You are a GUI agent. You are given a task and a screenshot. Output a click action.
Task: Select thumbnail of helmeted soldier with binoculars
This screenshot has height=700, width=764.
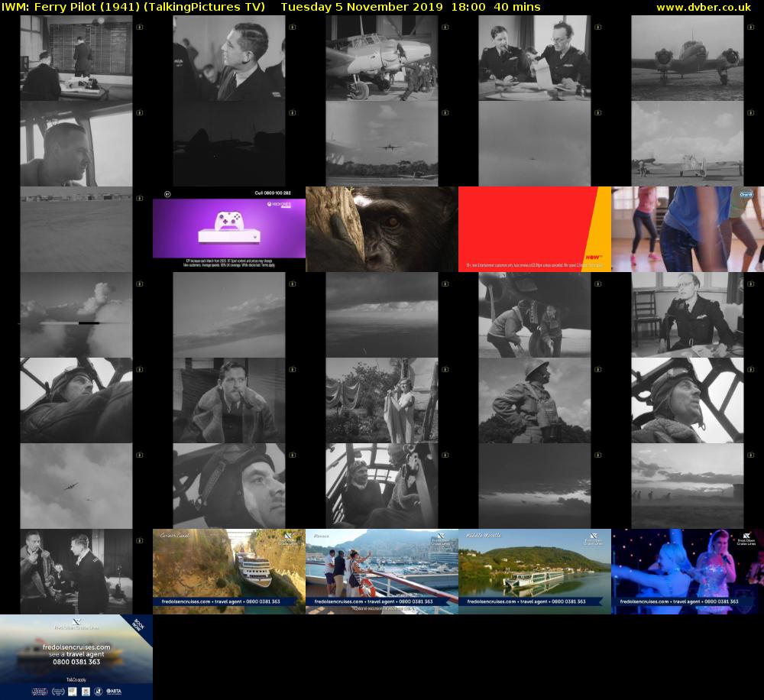tap(535, 400)
